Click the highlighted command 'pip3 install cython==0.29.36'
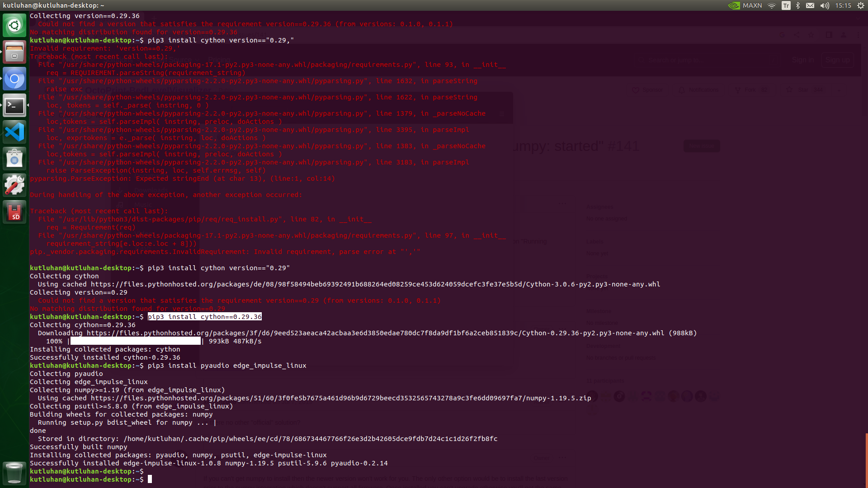Viewport: 868px width, 488px height. pos(205,317)
